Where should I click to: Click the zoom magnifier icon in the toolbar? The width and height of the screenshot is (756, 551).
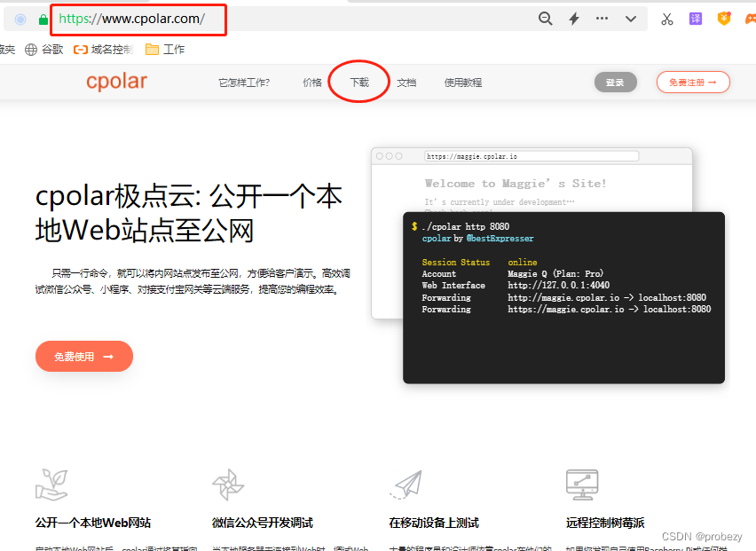(x=545, y=18)
